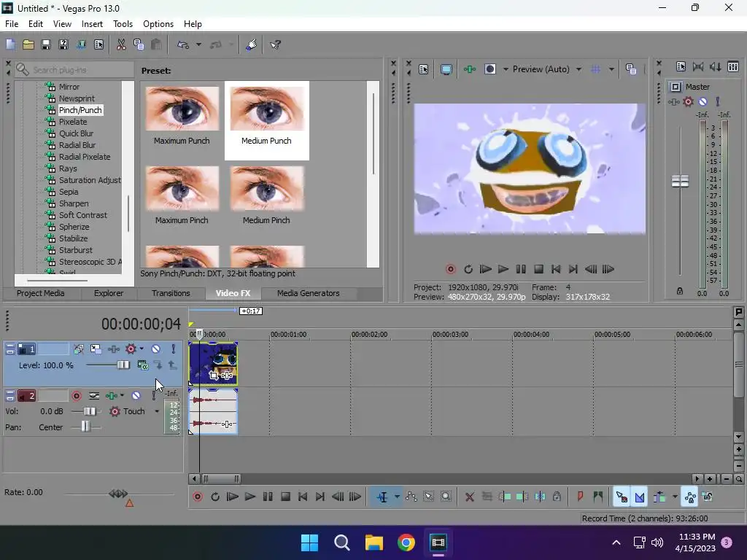Adjust the Master volume fader
The height and width of the screenshot is (560, 747).
pyautogui.click(x=680, y=182)
